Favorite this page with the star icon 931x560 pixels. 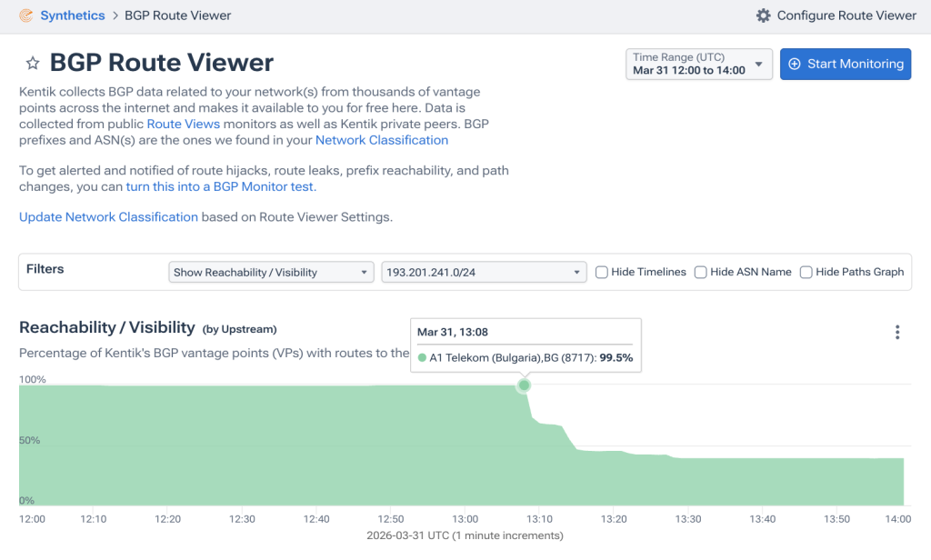tap(33, 63)
